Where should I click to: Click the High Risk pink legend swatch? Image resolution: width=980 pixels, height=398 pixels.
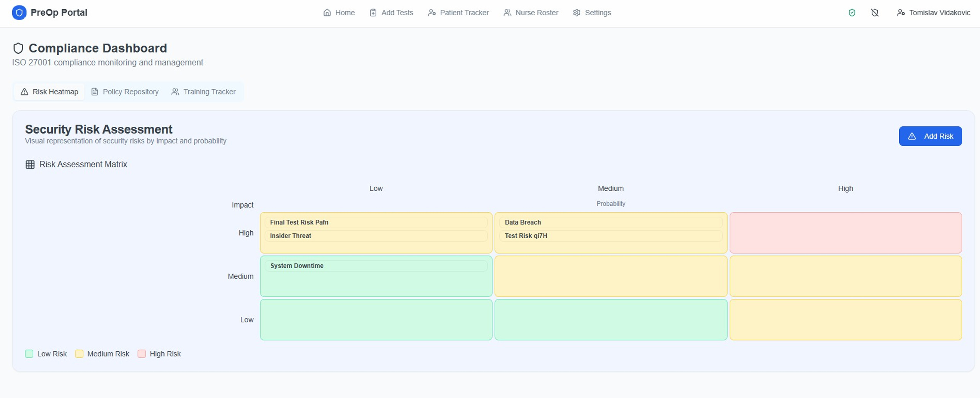tap(142, 354)
